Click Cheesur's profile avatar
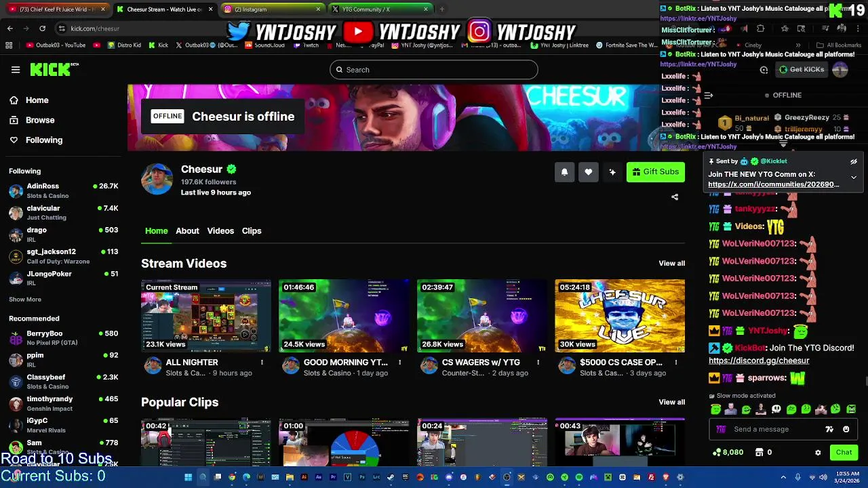Screen dimensions: 868x488 [x=157, y=180]
